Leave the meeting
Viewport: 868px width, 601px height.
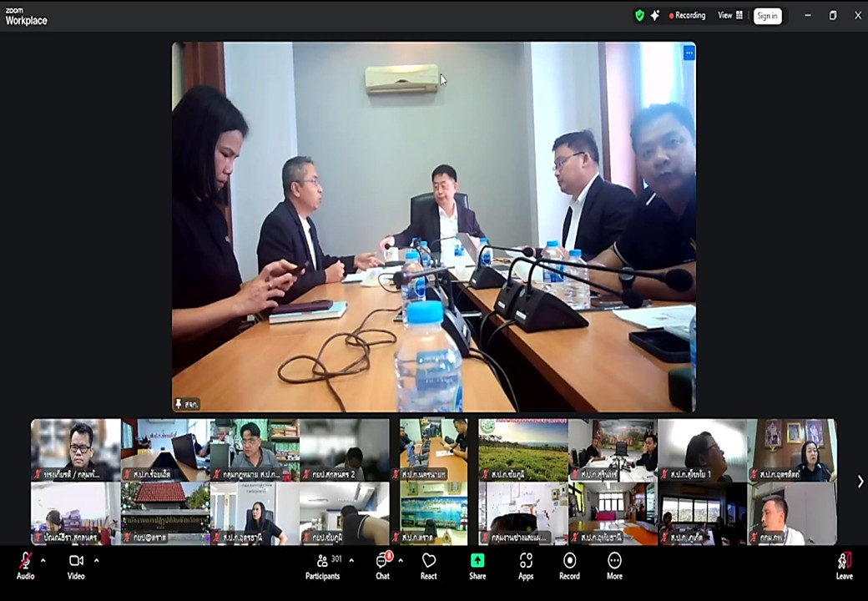coord(844,568)
